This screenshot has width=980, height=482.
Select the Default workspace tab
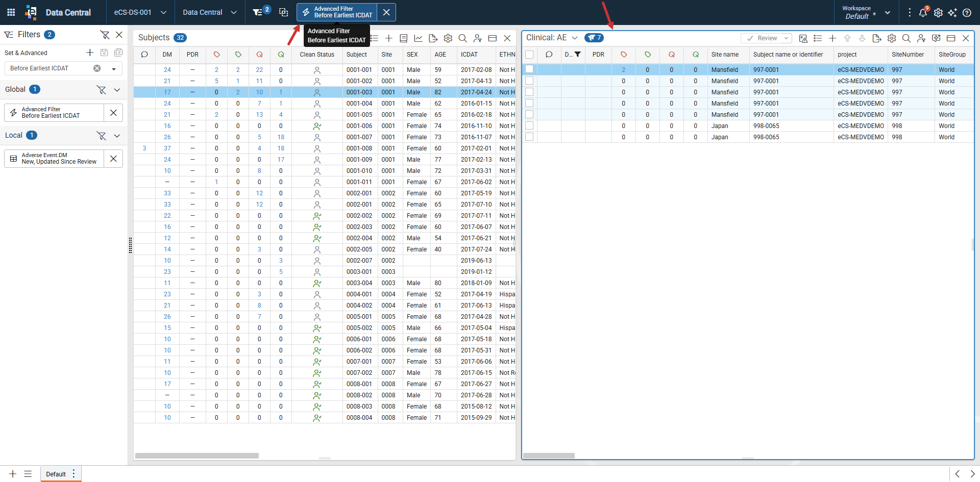pos(56,474)
